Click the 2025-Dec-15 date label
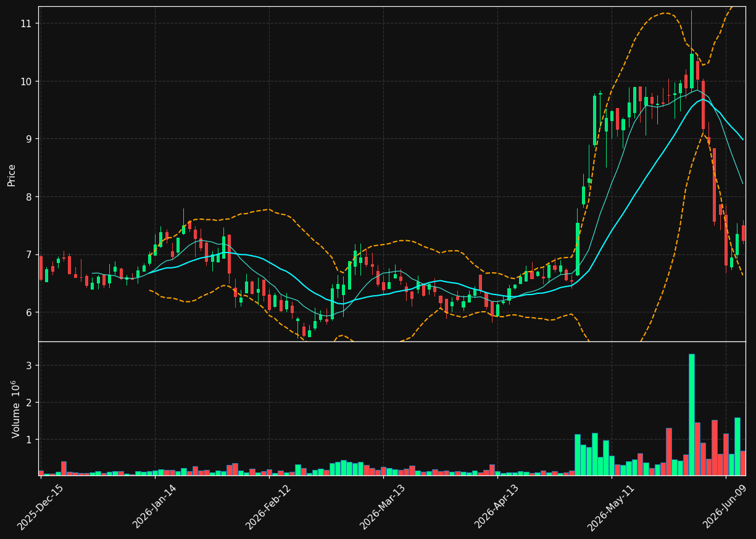This screenshot has width=756, height=539. tap(41, 507)
